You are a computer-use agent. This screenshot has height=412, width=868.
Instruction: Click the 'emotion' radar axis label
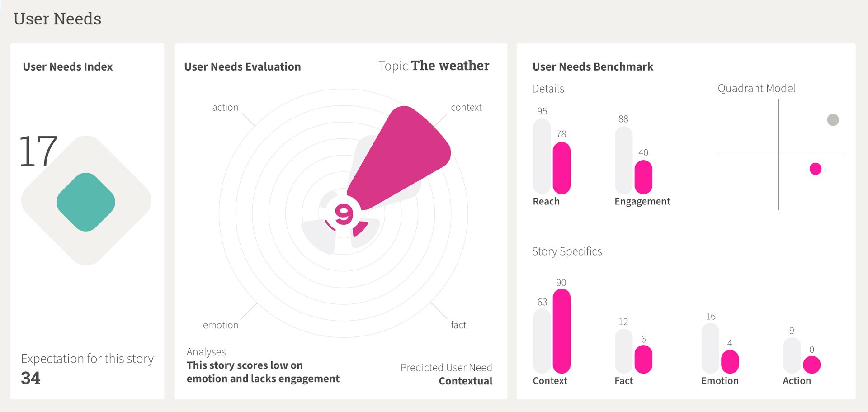coord(221,325)
